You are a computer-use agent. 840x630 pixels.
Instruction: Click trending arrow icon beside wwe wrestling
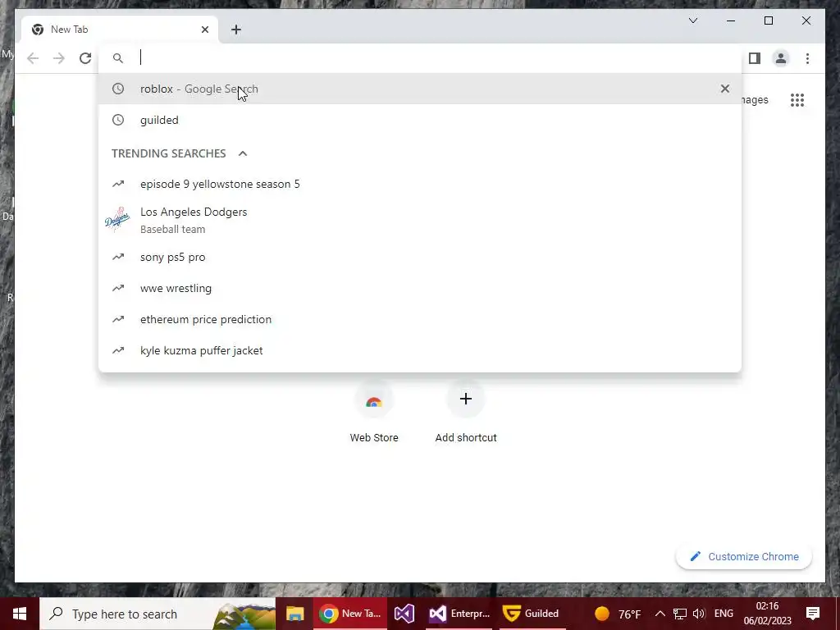(118, 288)
